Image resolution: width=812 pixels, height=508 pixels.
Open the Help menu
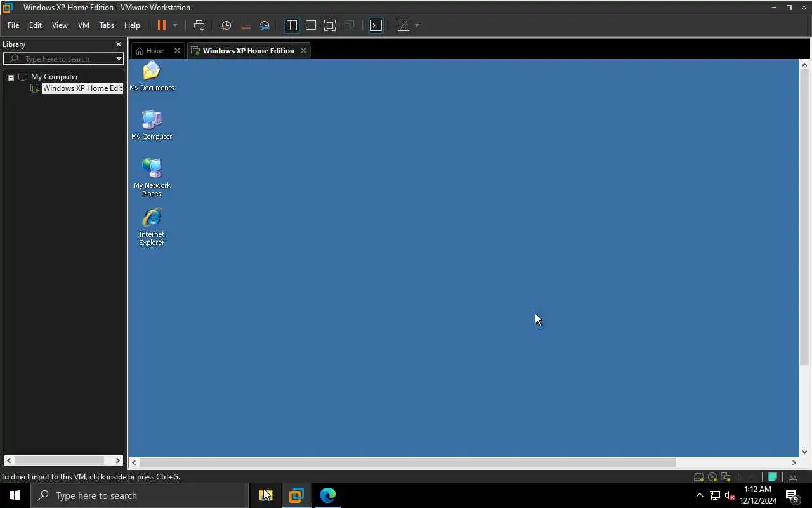[x=132, y=25]
